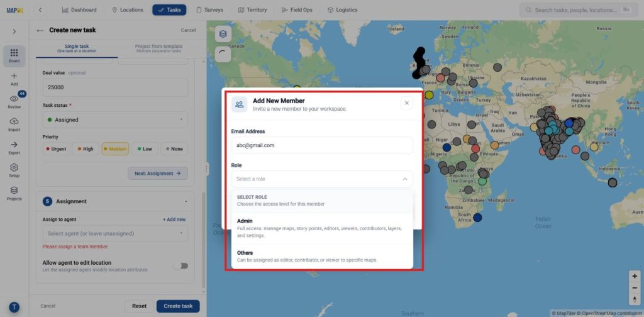Viewport: 644px width, 317px height.
Task: Click the back arrow beside Create new task
Action: pos(40,30)
